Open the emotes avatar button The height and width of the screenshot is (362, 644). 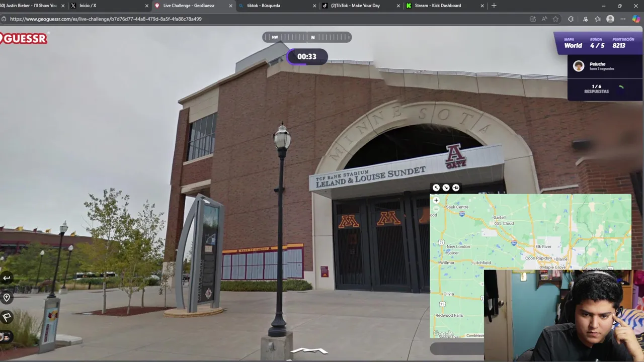6,337
